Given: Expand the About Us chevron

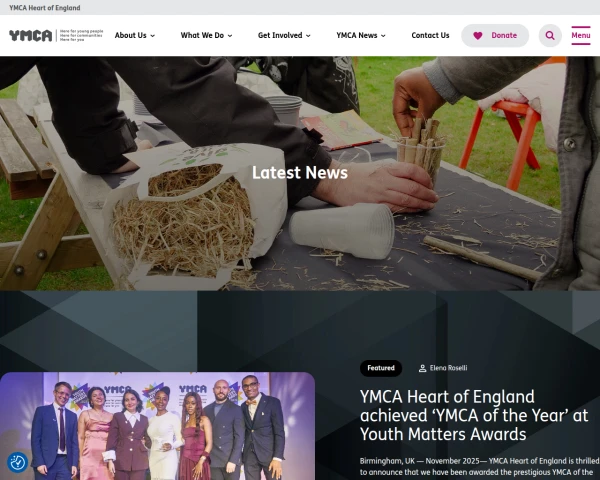Looking at the screenshot, I should pyautogui.click(x=152, y=36).
